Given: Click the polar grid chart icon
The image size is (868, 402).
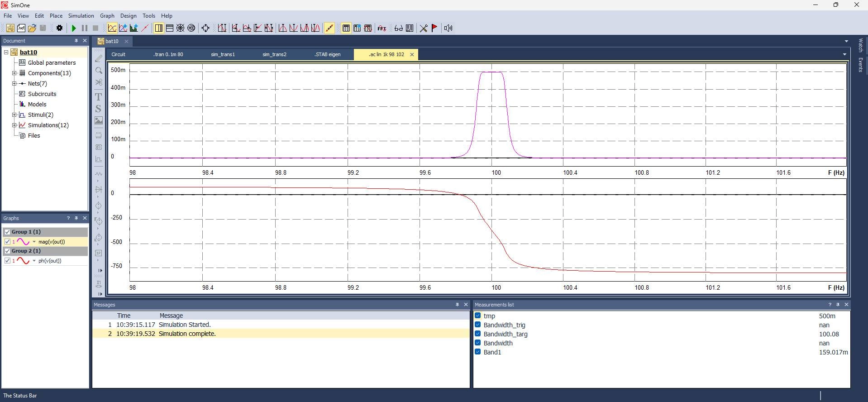Looking at the screenshot, I should [x=180, y=28].
